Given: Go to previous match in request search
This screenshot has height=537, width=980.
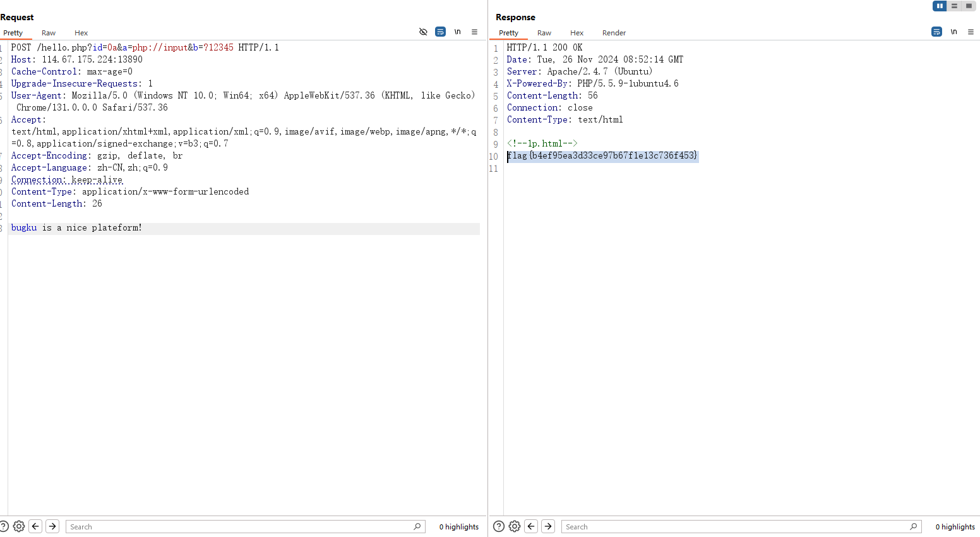Looking at the screenshot, I should [36, 526].
